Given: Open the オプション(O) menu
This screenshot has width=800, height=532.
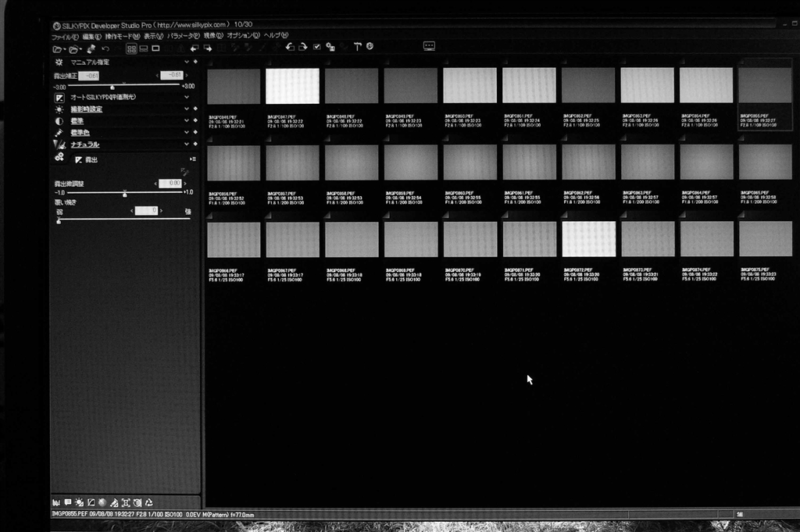Looking at the screenshot, I should [x=244, y=36].
